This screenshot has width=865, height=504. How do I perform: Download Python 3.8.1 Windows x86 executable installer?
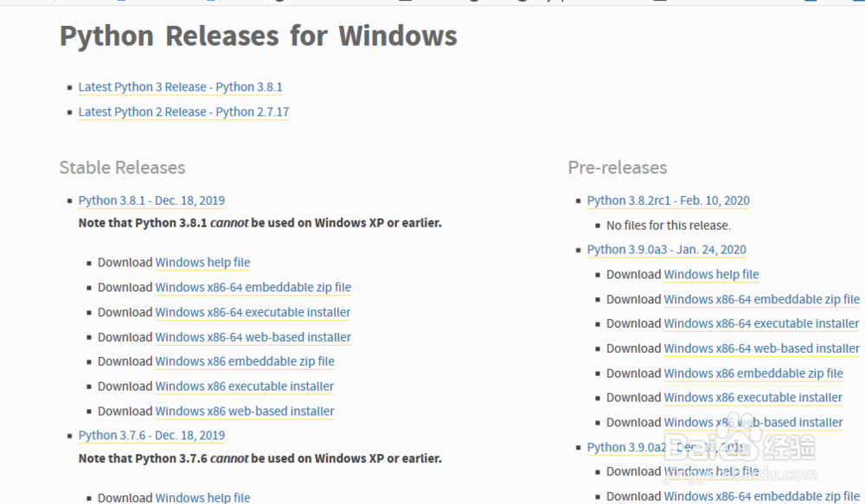click(245, 386)
